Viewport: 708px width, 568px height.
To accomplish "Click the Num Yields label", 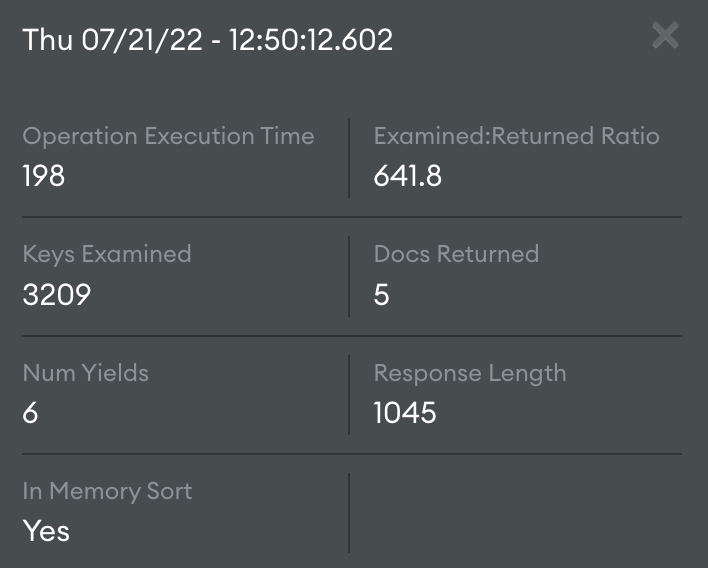I will pos(85,373).
